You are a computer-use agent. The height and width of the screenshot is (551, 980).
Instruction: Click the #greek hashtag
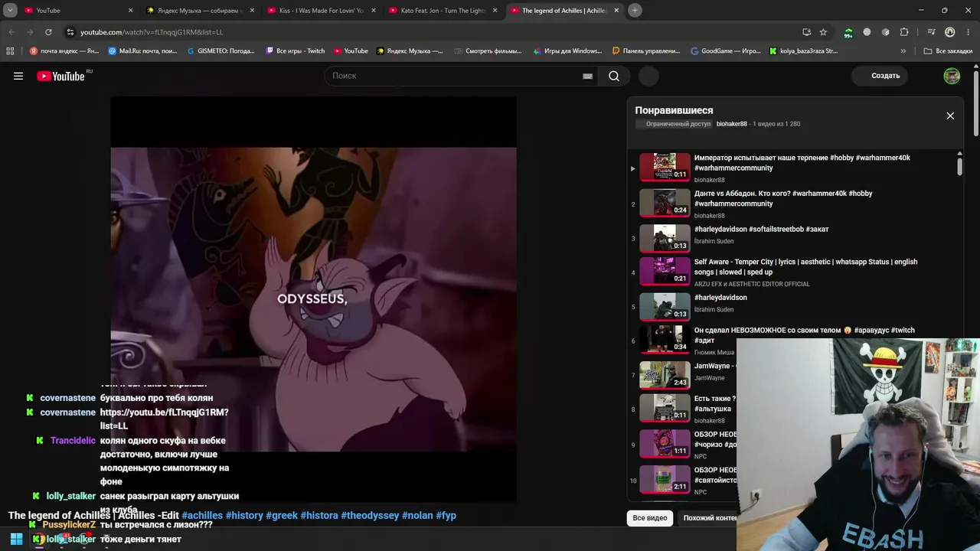pyautogui.click(x=282, y=516)
